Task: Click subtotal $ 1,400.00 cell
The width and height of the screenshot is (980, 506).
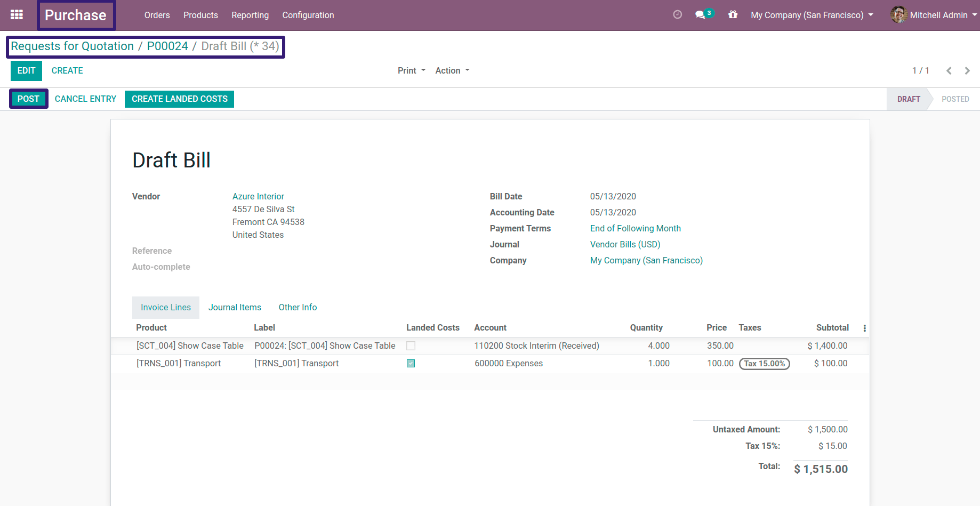Action: point(828,346)
